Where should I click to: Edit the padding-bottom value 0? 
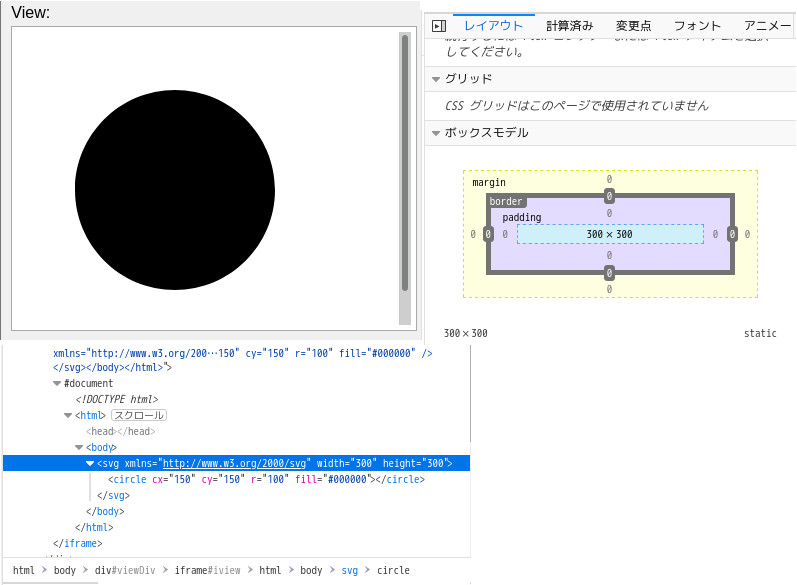tap(609, 255)
